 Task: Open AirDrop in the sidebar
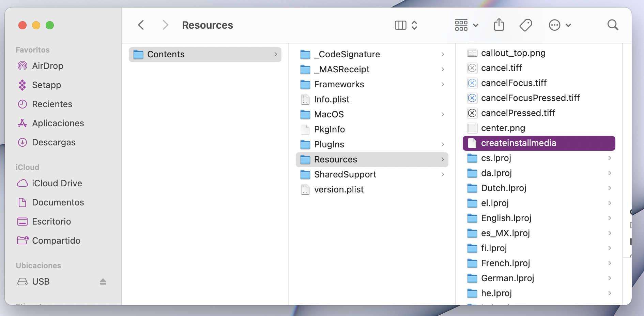pos(47,66)
